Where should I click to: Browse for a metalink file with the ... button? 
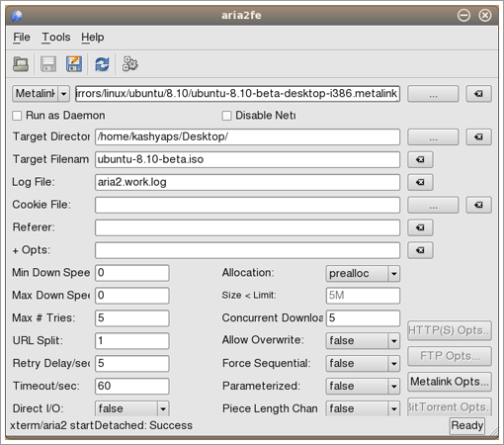433,94
